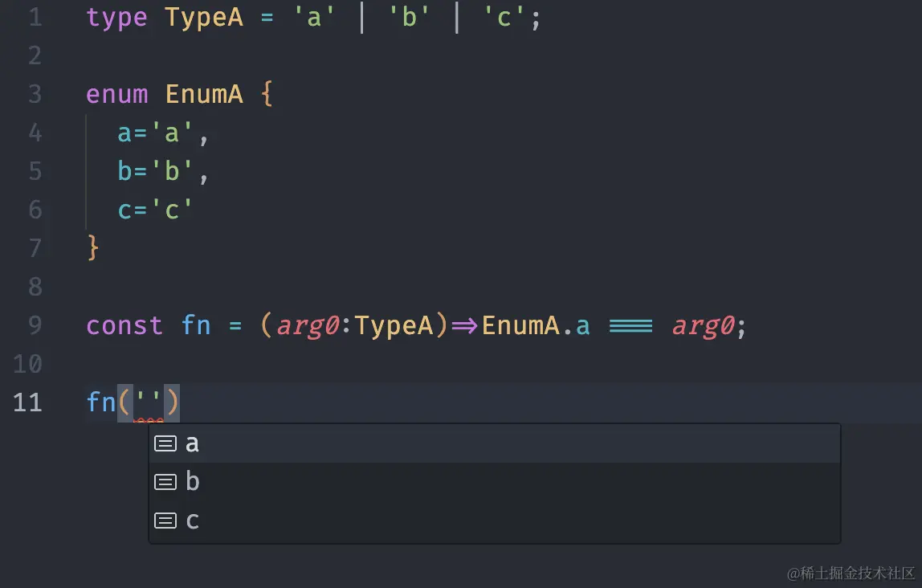Click enum member a='a' on line 4

(x=155, y=133)
